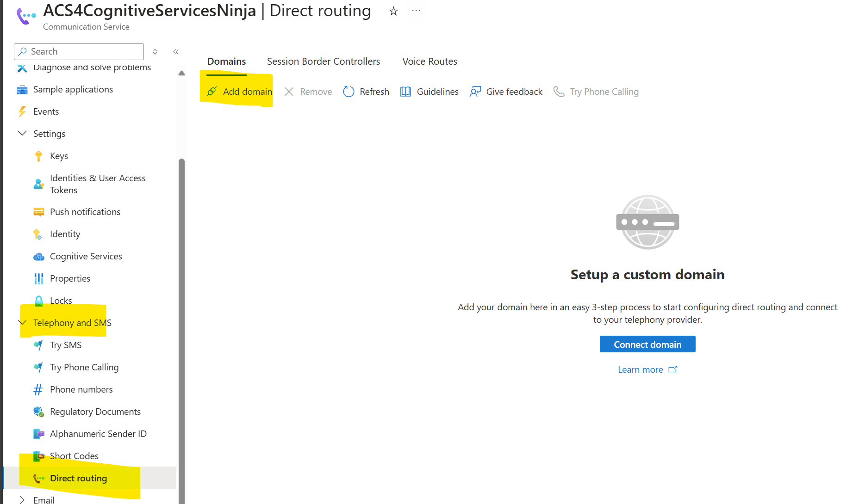Screen dimensions: 865x504
Task: Click the Give feedback person icon
Action: [x=475, y=92]
